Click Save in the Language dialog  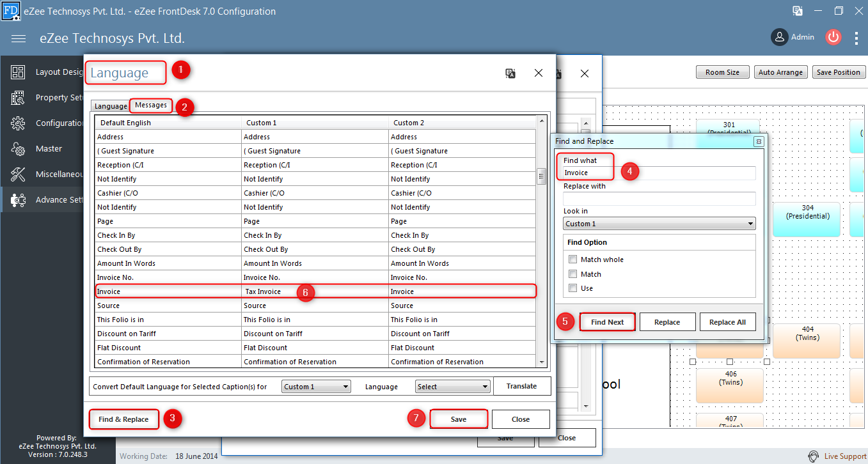point(459,419)
